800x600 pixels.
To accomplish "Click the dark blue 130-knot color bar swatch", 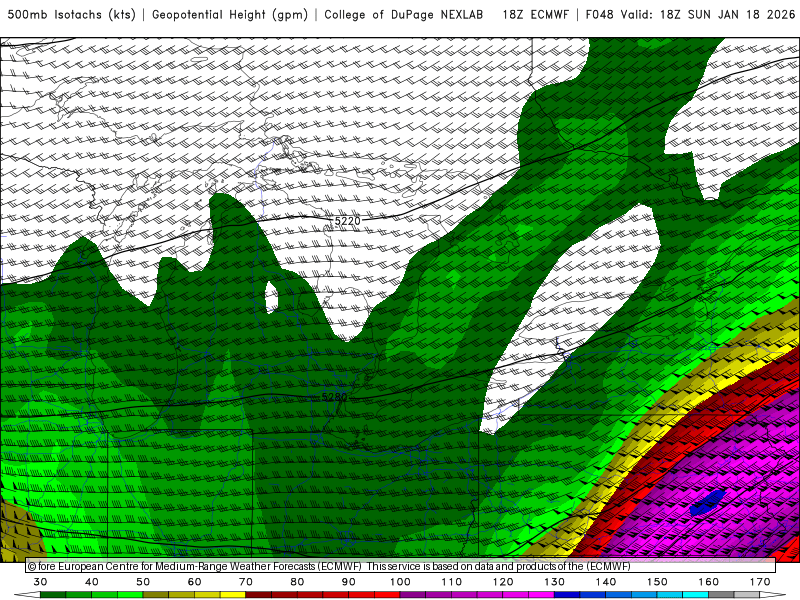I will click(x=567, y=595).
